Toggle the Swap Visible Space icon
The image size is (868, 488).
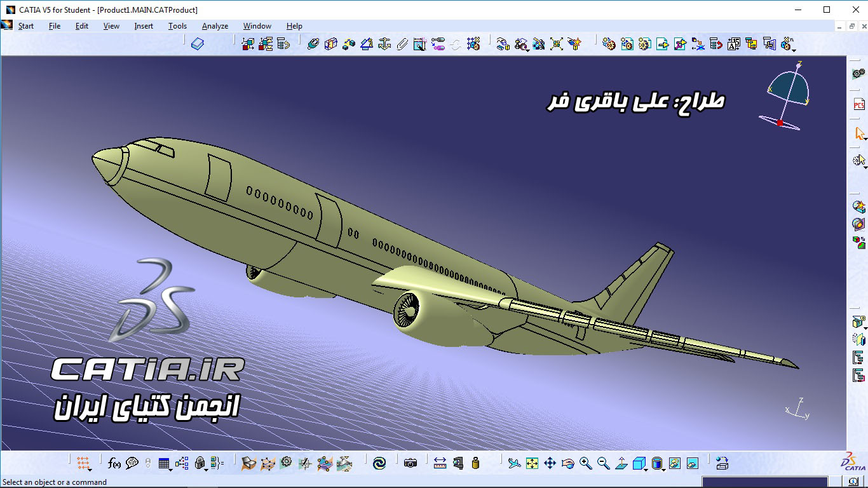click(693, 463)
